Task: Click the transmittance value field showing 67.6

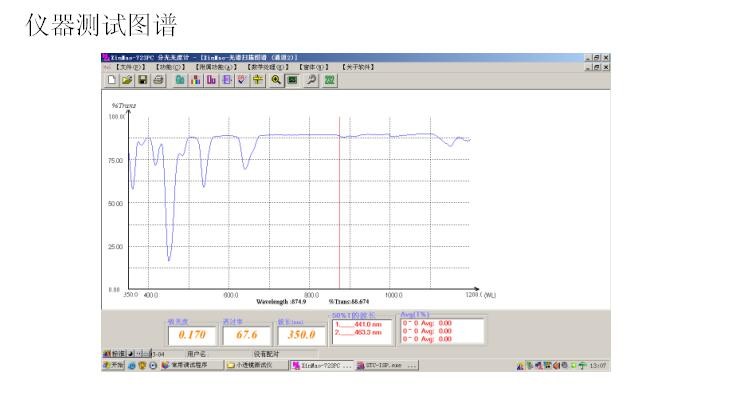Action: tap(246, 334)
